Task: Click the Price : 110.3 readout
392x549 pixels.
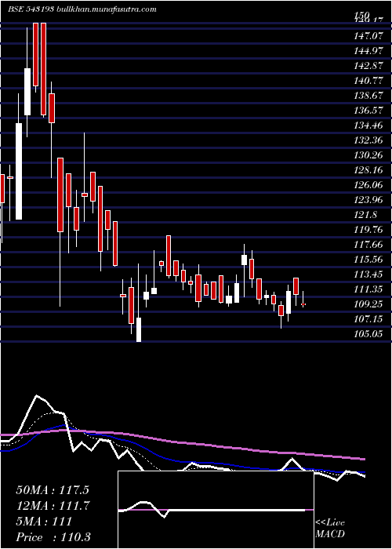Action: pyautogui.click(x=53, y=536)
